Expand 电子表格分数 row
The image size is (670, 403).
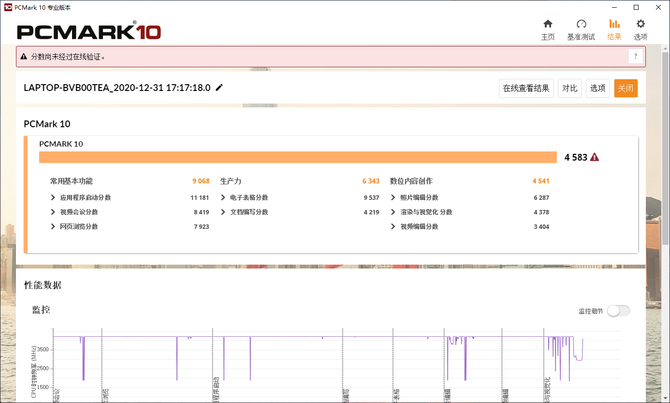223,197
